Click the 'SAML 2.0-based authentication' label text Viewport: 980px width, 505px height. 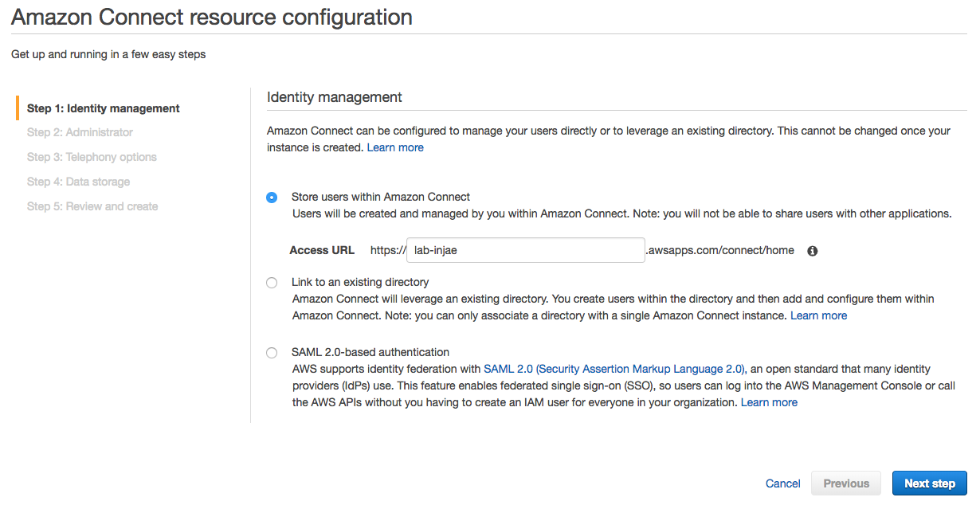pyautogui.click(x=370, y=352)
